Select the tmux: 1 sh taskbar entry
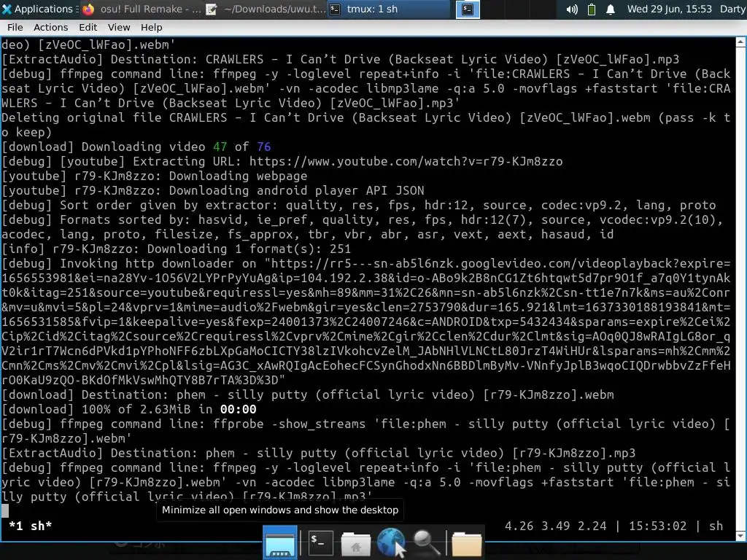747x560 pixels. coord(389,9)
